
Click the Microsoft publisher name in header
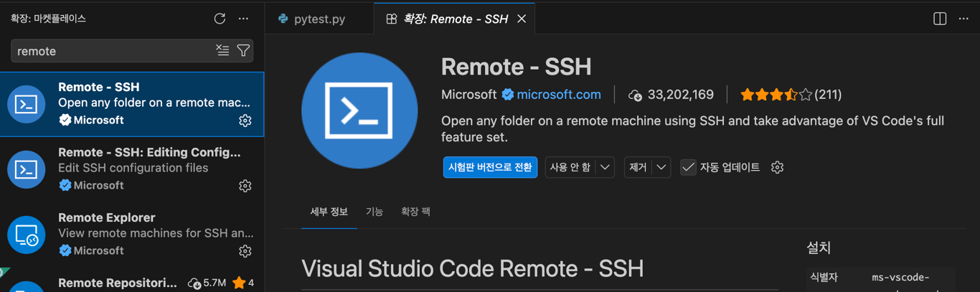pyautogui.click(x=468, y=95)
